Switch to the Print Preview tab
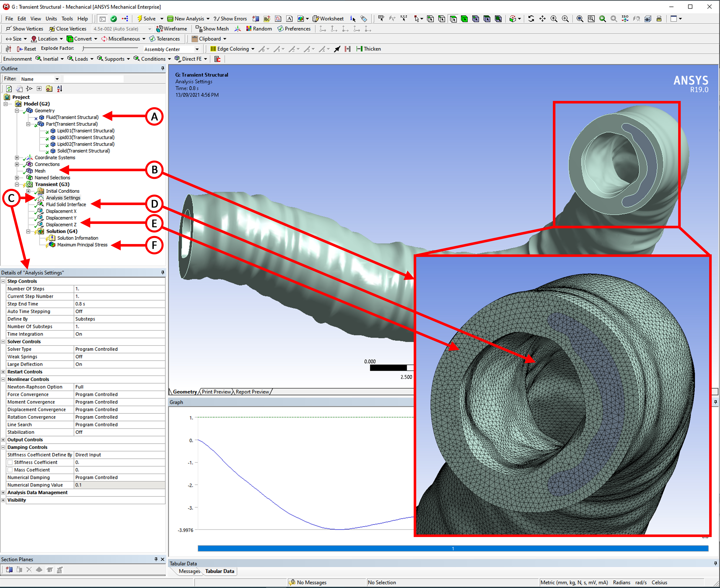 click(216, 392)
